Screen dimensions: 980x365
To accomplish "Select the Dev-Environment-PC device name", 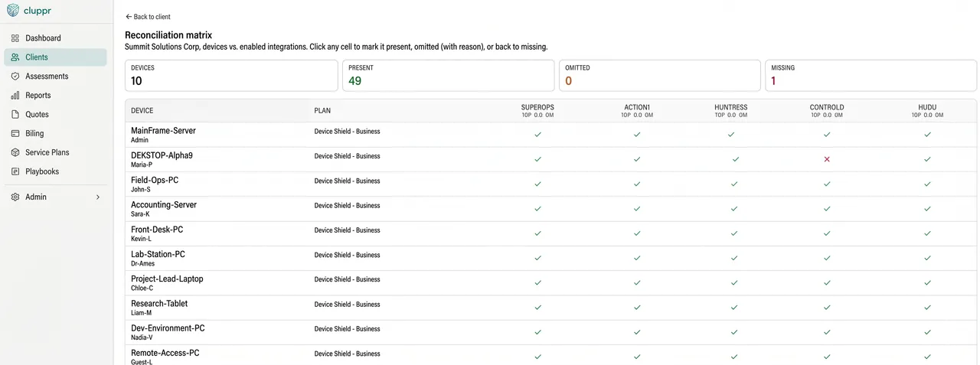I will (168, 328).
